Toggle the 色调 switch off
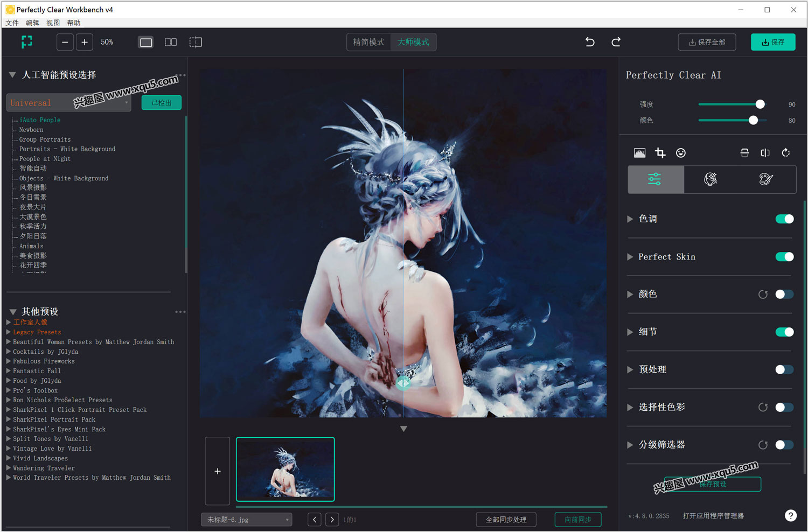This screenshot has height=532, width=808. [784, 219]
